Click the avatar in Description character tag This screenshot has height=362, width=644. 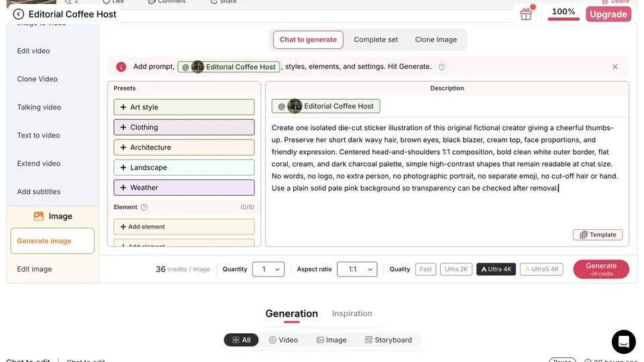point(294,107)
